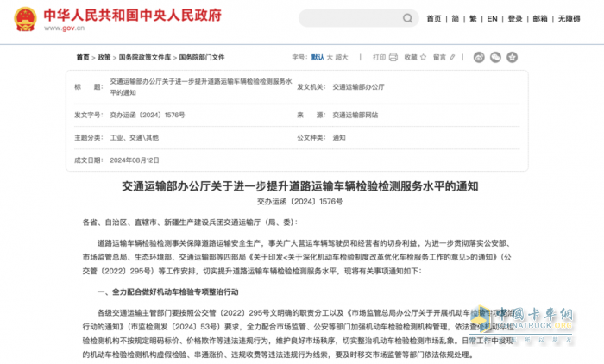Go to 首页 in breadcrumb

83,58
